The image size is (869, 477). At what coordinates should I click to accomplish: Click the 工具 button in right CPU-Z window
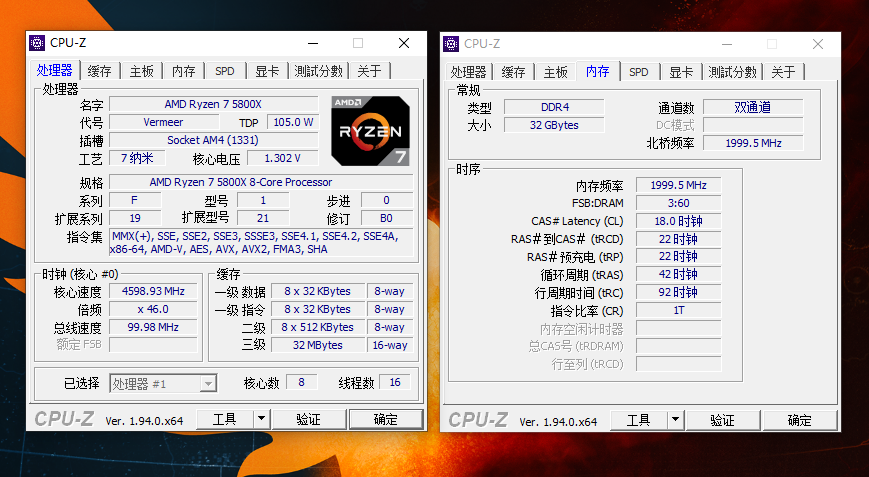(639, 420)
